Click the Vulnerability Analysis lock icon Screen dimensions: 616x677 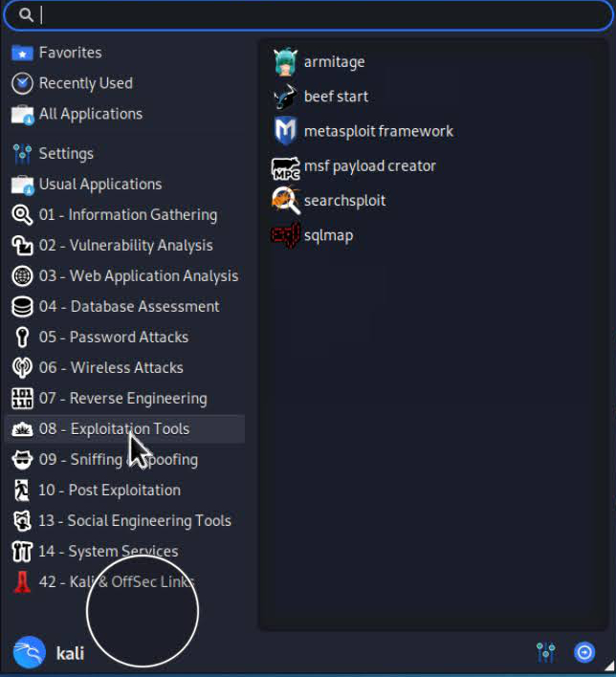tap(22, 246)
